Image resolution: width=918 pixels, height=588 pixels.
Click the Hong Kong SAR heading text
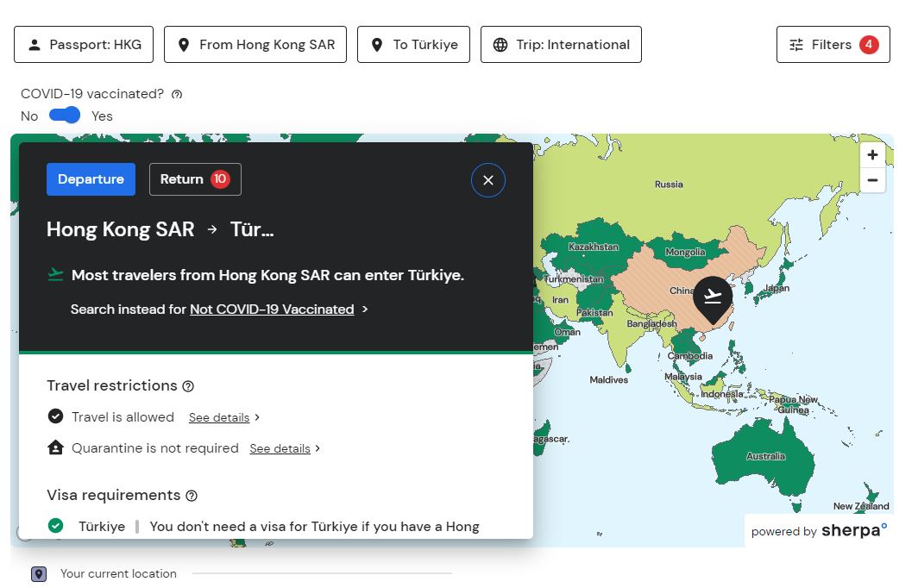pos(121,229)
